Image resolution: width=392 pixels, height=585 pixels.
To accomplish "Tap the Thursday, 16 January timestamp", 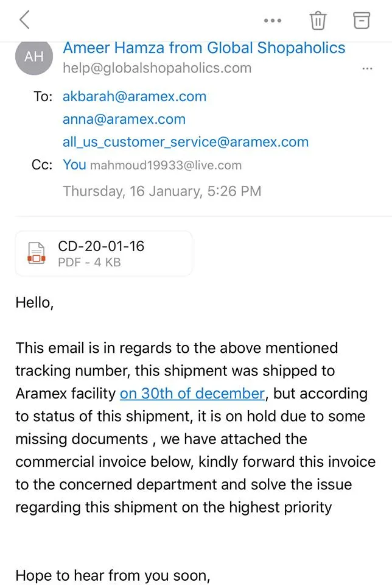I will 162,191.
